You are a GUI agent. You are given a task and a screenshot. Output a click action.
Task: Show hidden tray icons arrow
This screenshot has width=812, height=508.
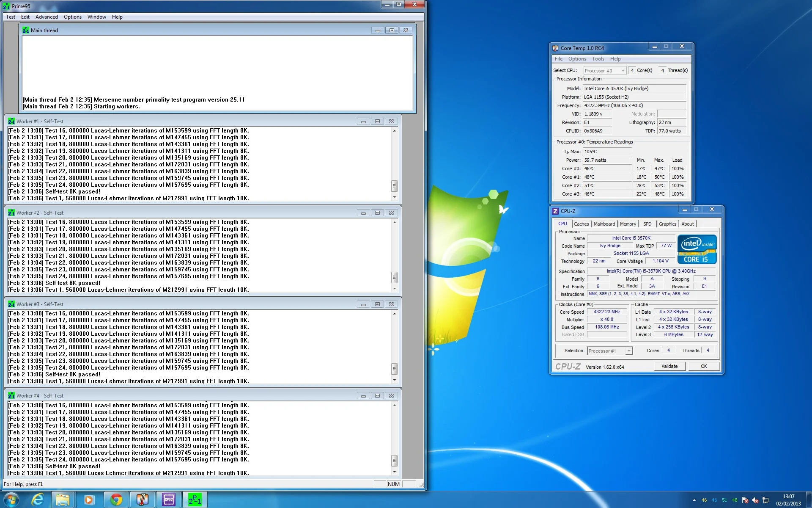[x=694, y=500]
